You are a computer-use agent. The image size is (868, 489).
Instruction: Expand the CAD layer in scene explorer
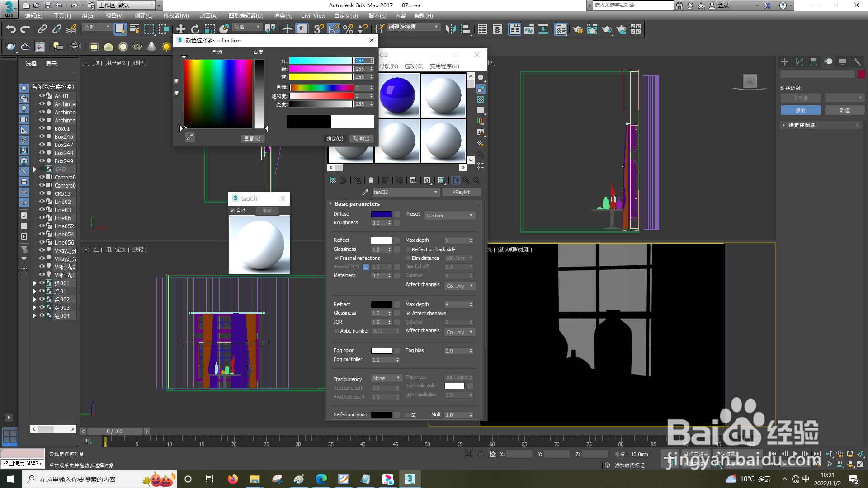(x=35, y=169)
